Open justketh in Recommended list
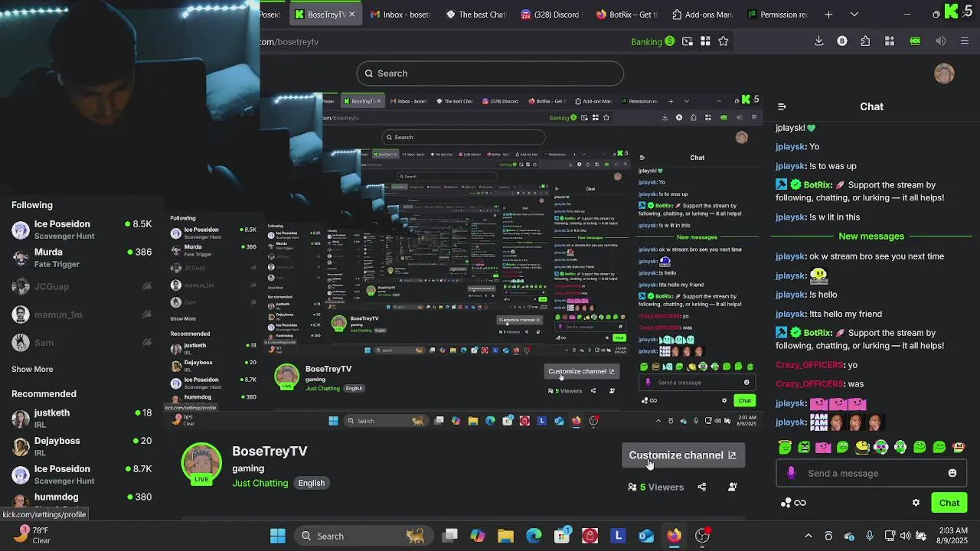 click(82, 419)
